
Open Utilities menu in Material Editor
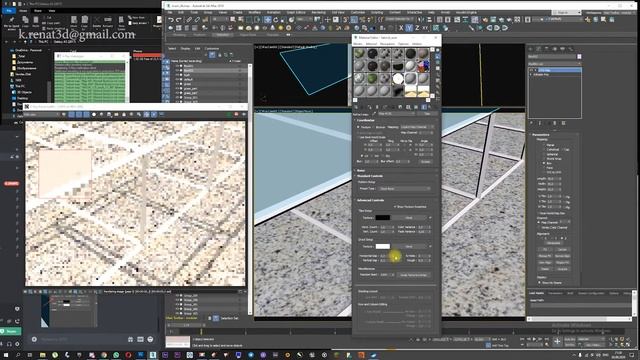(417, 43)
